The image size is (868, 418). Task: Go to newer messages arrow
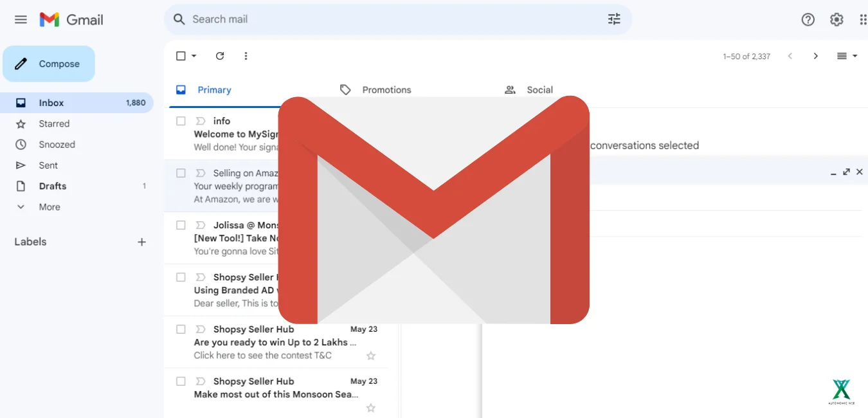pos(790,56)
